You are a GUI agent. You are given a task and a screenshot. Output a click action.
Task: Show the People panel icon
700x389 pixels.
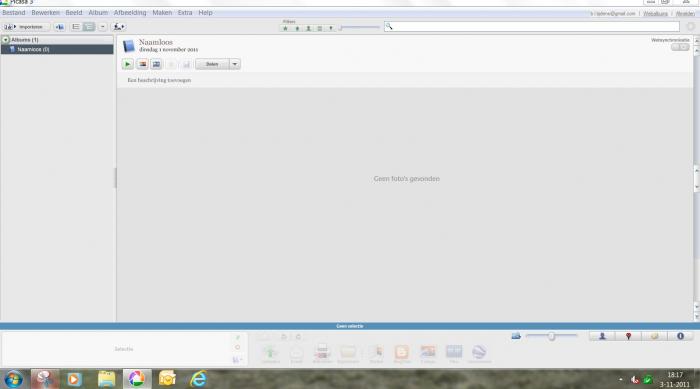(602, 336)
